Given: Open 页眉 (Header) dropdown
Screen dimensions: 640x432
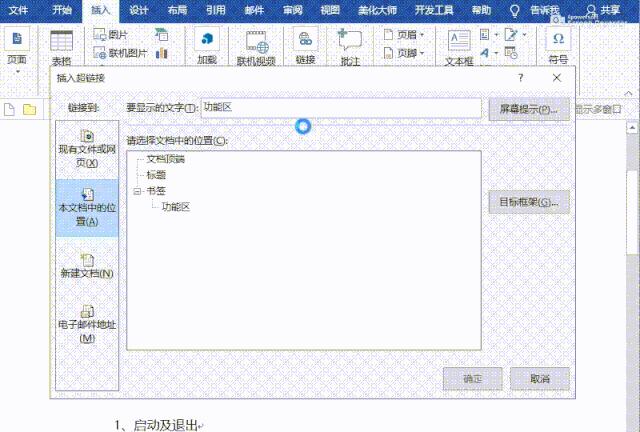Looking at the screenshot, I should 404,35.
